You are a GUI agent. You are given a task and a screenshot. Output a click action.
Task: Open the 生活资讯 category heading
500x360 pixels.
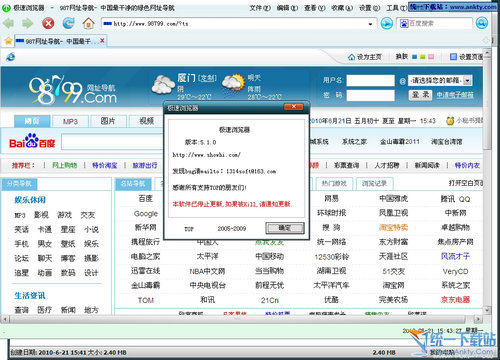point(30,295)
